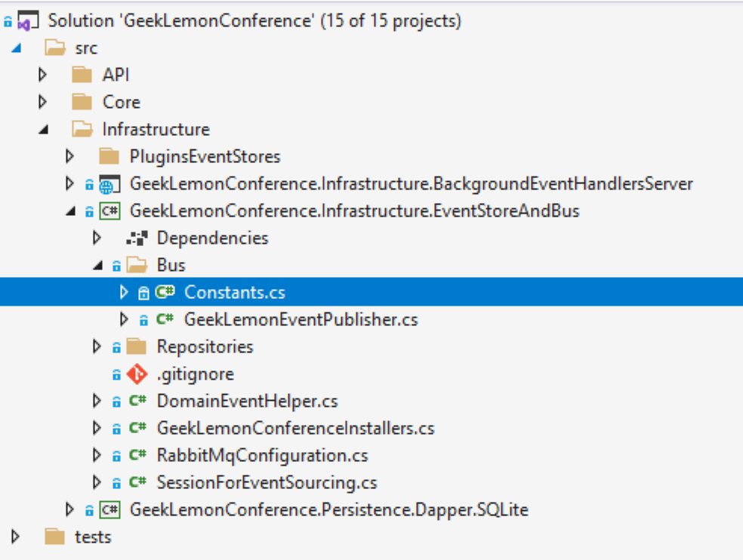Click the Bus open folder icon
The width and height of the screenshot is (743, 560).
(137, 265)
